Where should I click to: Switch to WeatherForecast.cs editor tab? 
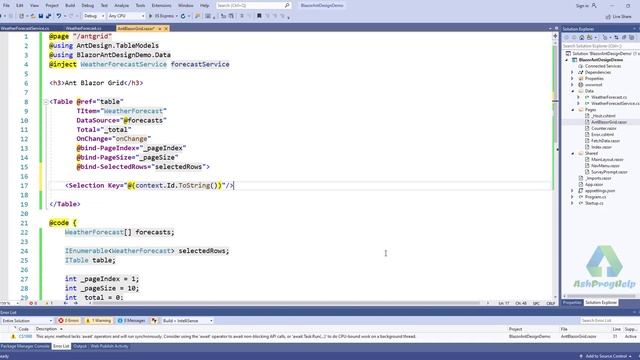coord(84,29)
